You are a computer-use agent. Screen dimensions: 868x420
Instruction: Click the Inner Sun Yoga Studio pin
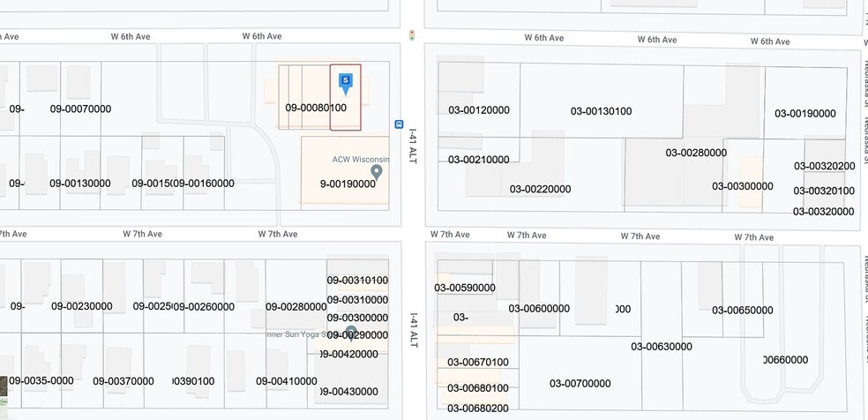[x=351, y=334]
